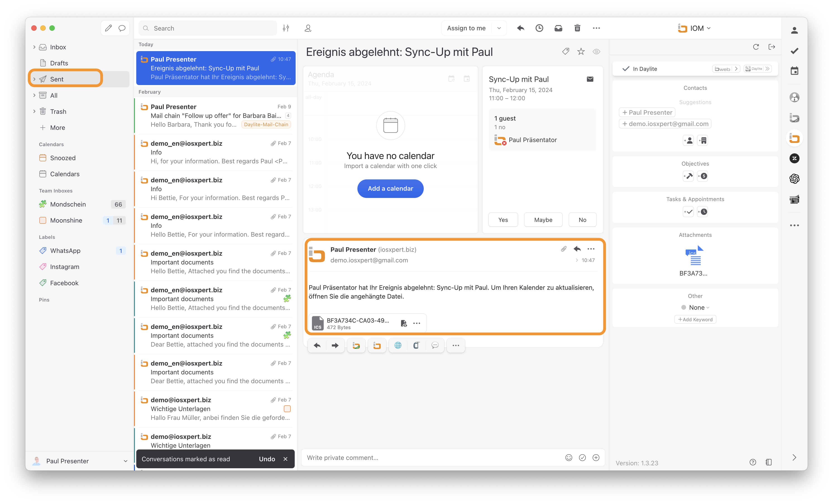
Task: Open the chat bubble icon next to compose
Action: (x=122, y=28)
